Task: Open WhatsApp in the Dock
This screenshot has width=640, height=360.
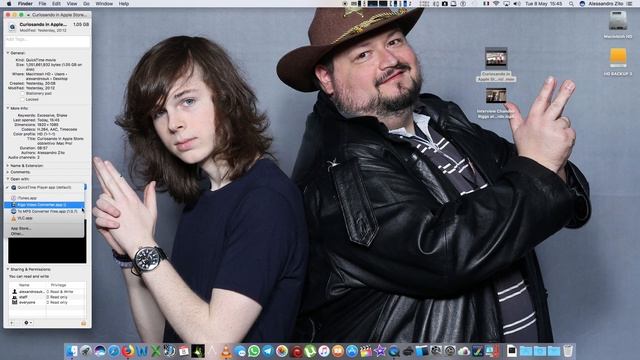Action: (x=254, y=351)
